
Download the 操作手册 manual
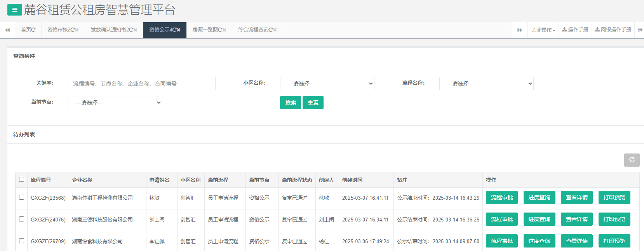[x=575, y=30]
